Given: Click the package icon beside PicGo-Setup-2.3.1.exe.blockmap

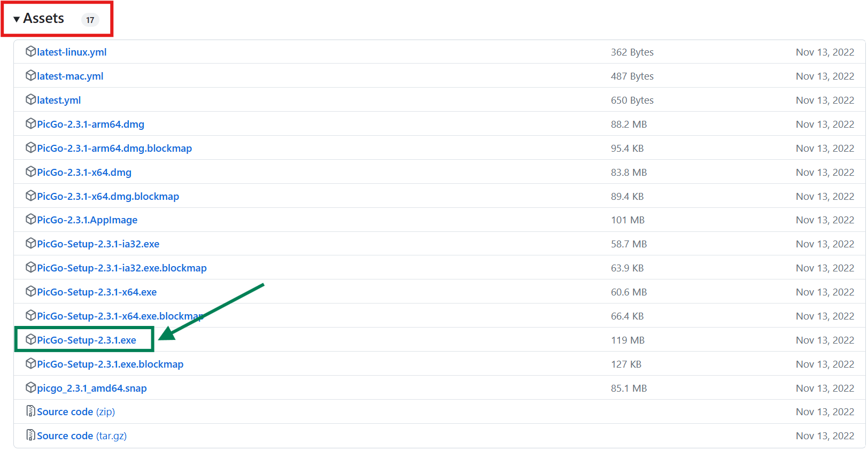Looking at the screenshot, I should point(30,363).
